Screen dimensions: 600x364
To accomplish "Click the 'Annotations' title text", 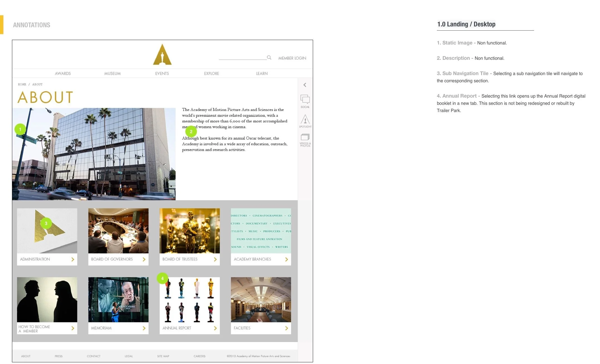I will (x=31, y=25).
